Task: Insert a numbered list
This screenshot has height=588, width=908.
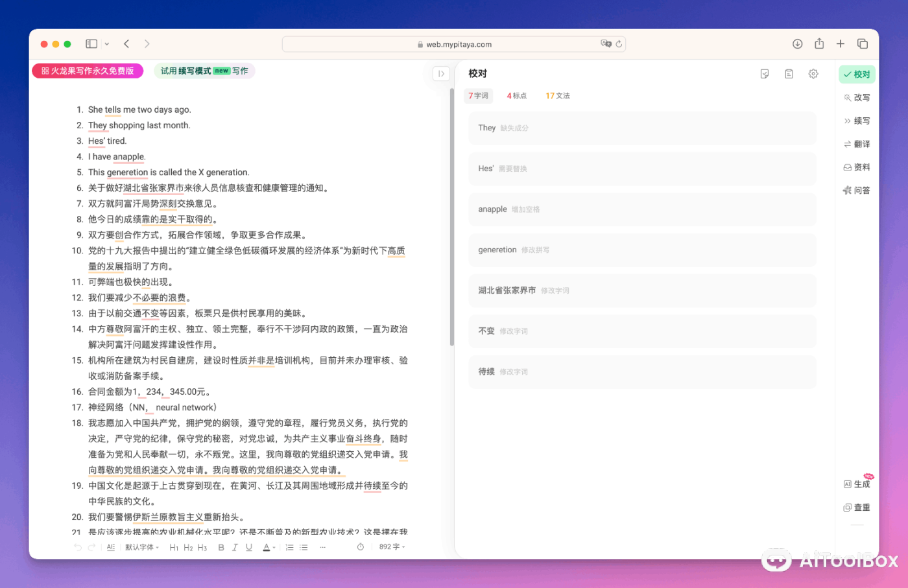Action: coord(289,547)
